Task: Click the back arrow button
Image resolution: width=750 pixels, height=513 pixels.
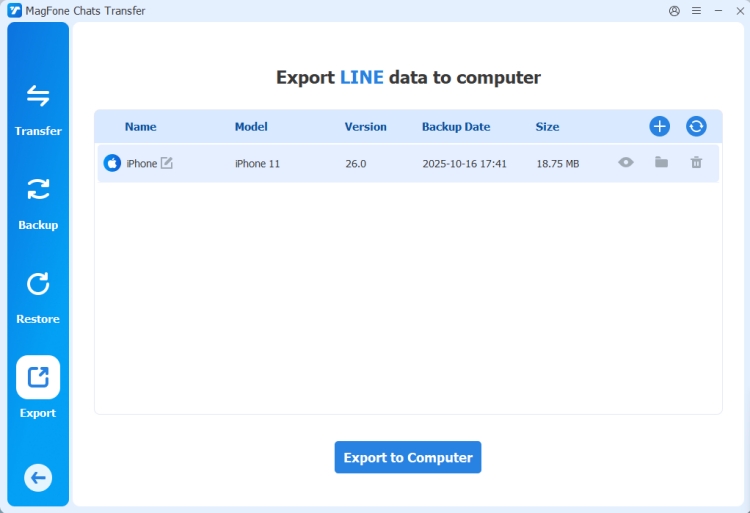Action: (38, 478)
